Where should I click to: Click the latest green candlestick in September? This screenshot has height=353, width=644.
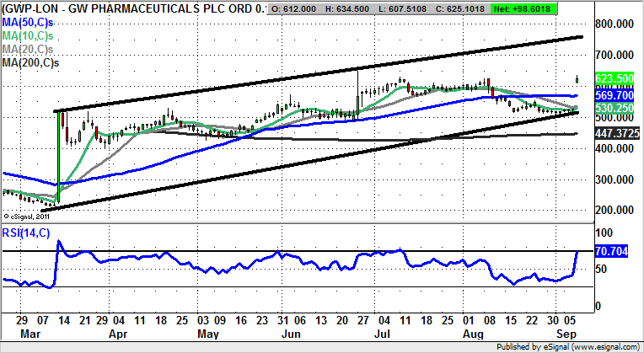577,79
